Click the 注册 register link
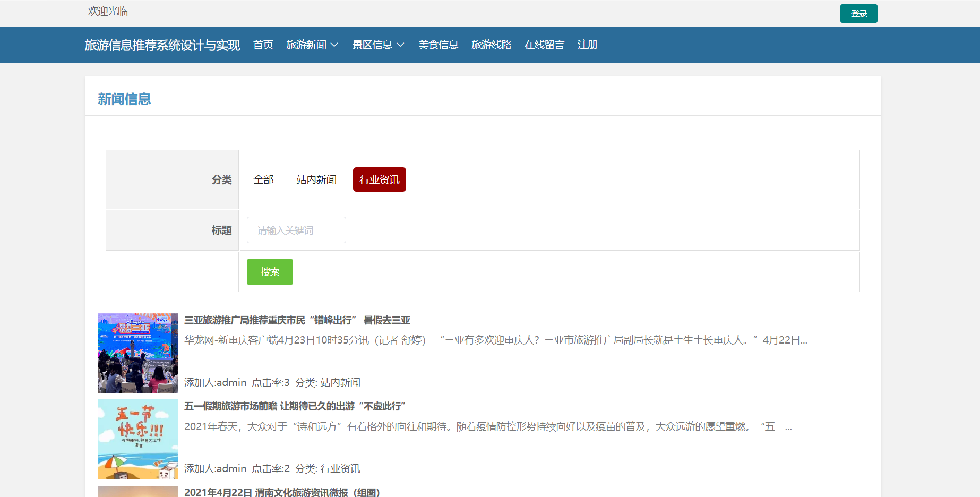 588,45
